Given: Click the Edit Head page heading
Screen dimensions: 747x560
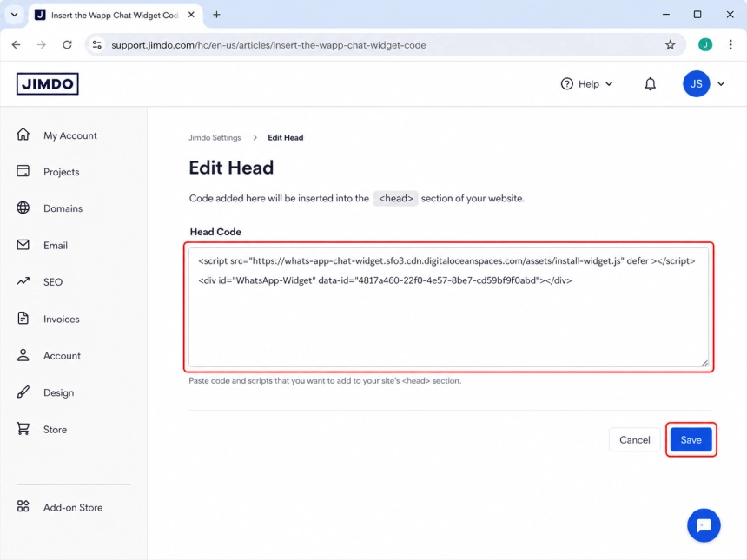Looking at the screenshot, I should point(231,168).
